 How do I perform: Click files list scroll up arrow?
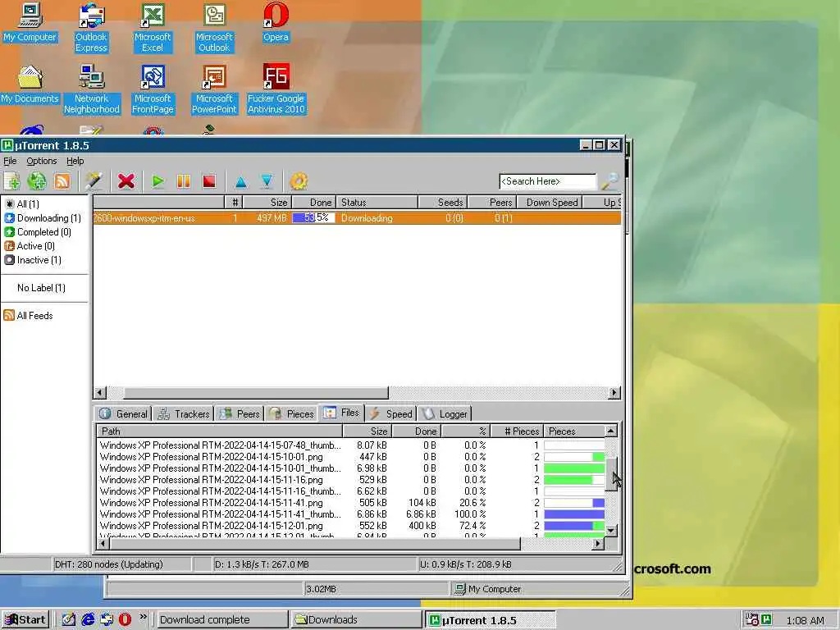tap(610, 431)
